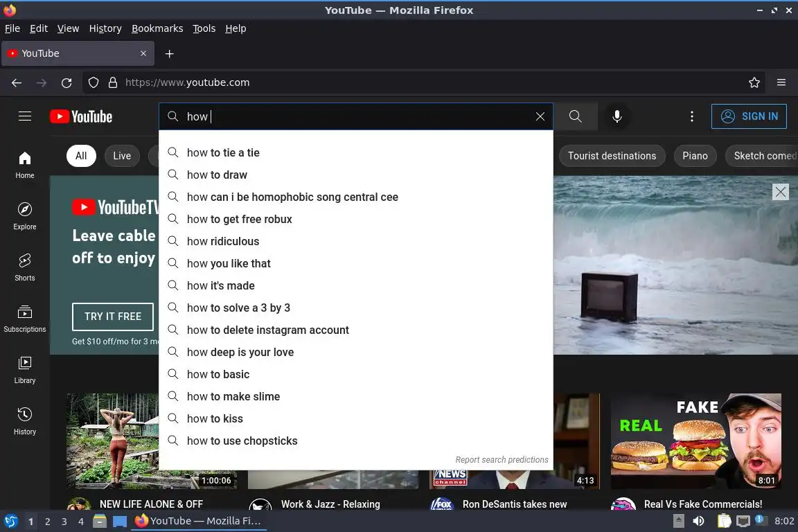Choose suggestion 'how to draw'
Image resolution: width=798 pixels, height=532 pixels.
356,175
